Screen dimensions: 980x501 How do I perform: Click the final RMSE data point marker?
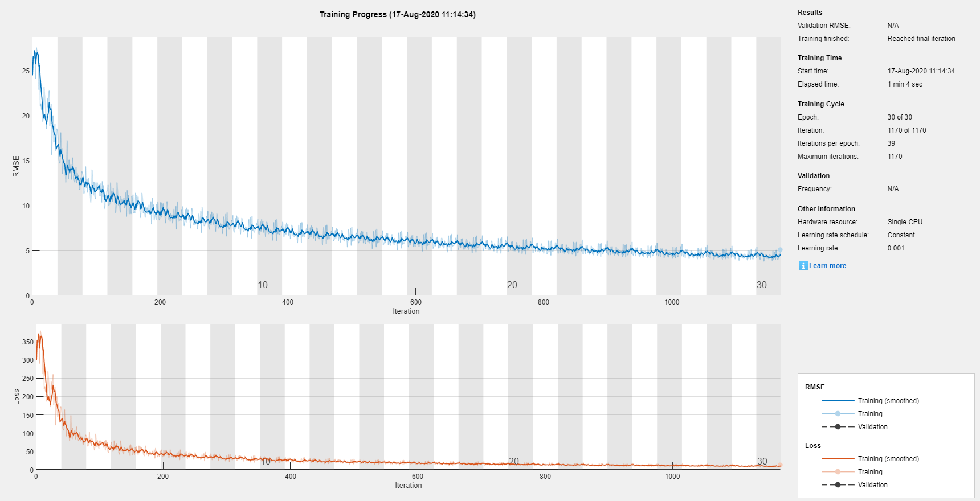(x=780, y=250)
